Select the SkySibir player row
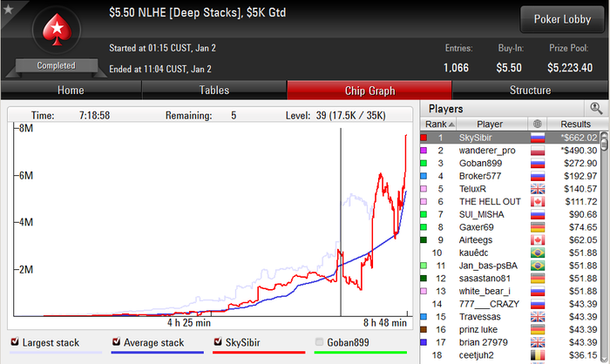This screenshot has height=364, width=610. coord(510,138)
